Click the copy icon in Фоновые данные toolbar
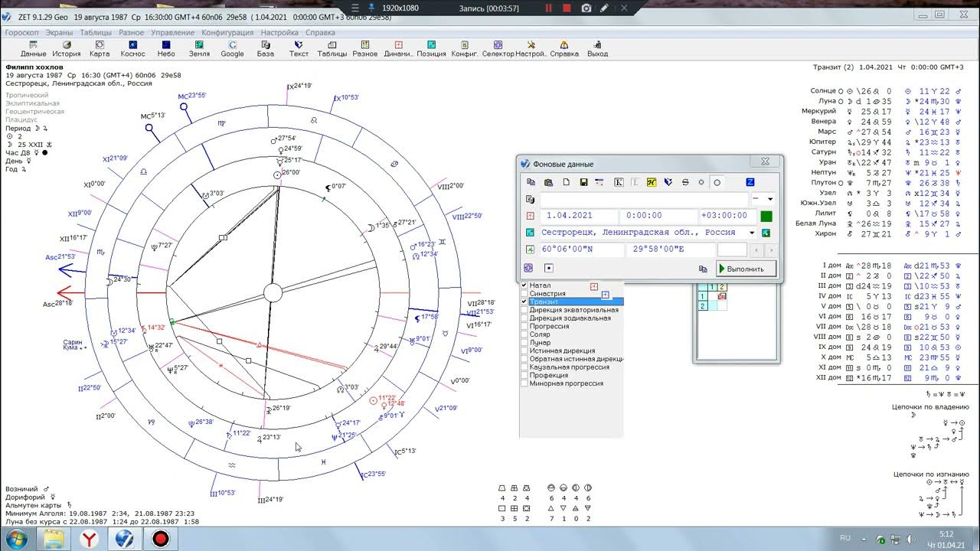This screenshot has width=980, height=551. pos(531,182)
